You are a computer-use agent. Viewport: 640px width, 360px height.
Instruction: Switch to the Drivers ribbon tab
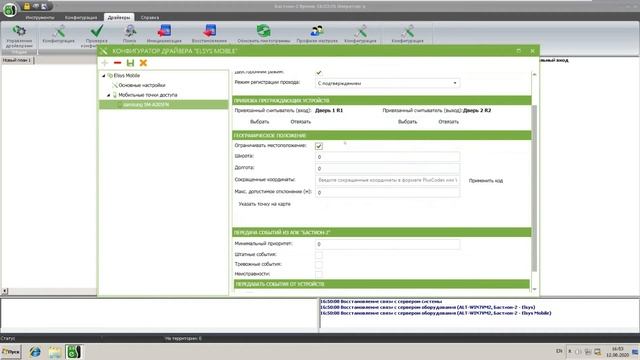119,18
